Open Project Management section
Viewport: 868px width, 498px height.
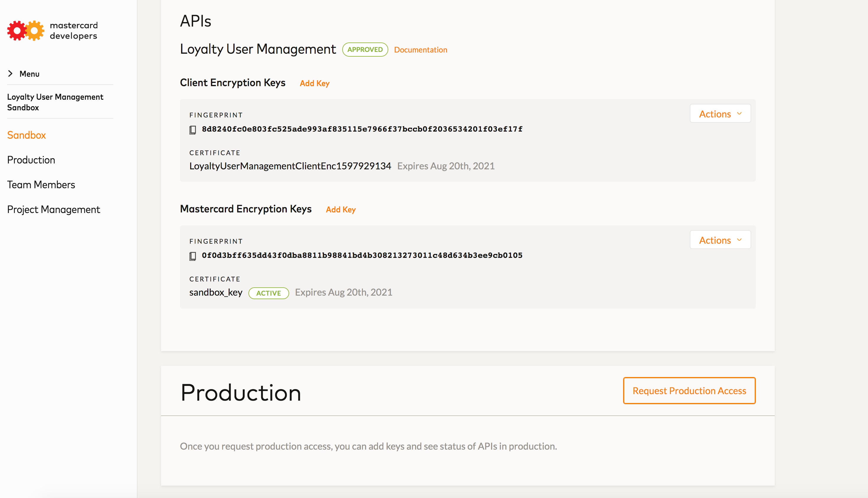53,209
